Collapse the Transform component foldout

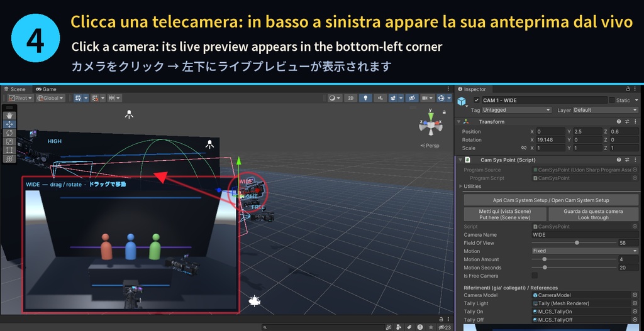[x=458, y=122]
